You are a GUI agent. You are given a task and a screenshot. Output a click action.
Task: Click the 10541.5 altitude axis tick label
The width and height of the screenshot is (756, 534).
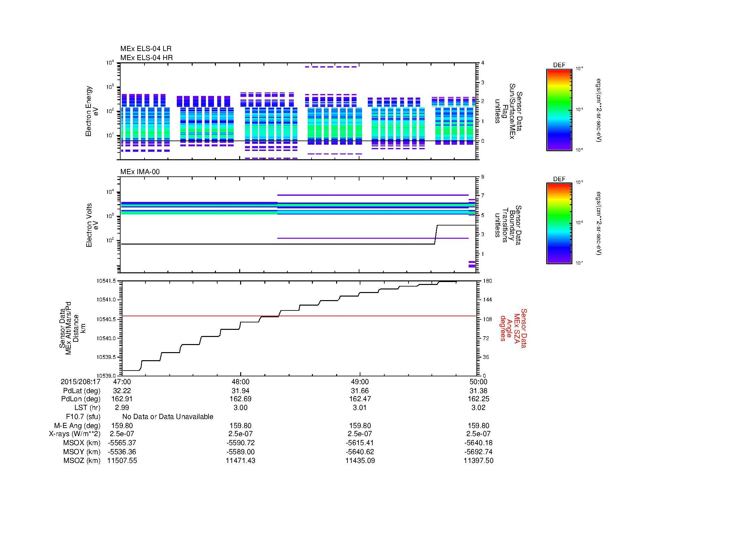pos(106,281)
